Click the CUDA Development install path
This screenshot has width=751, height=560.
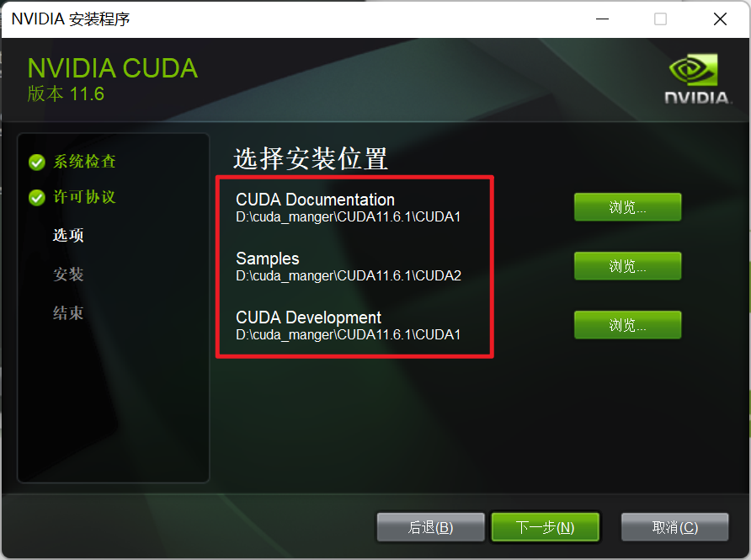349,335
